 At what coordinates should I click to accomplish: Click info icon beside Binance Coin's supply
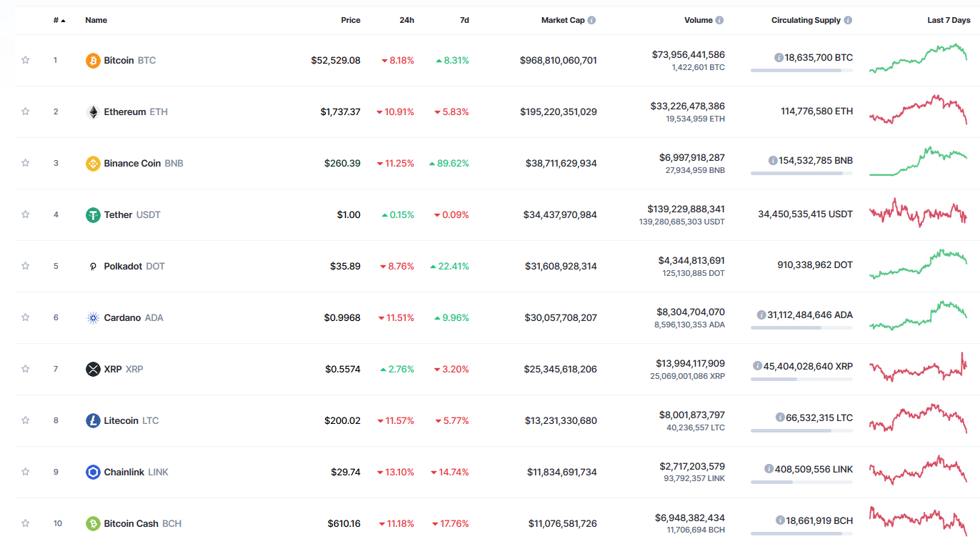coord(773,160)
